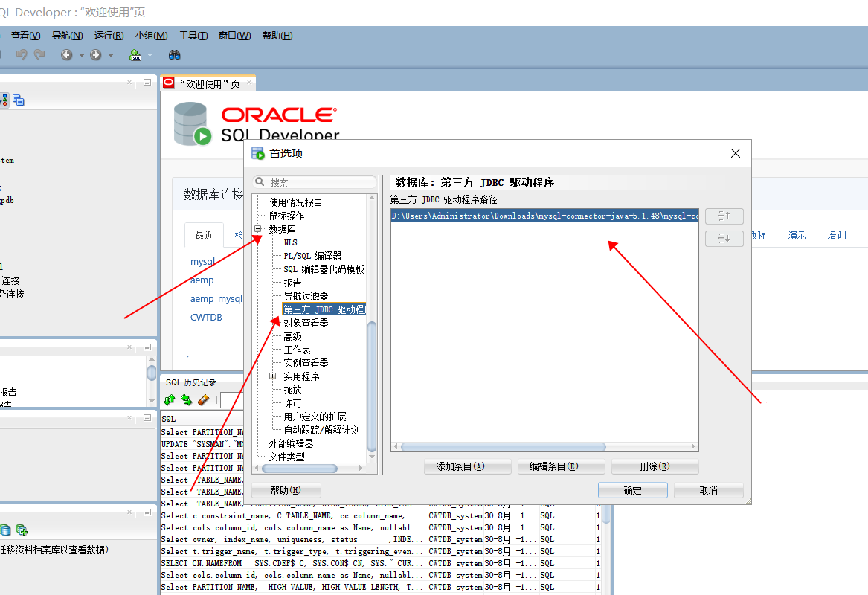This screenshot has height=595, width=868.
Task: Open the 帮助(H) menu in the menu bar
Action: pyautogui.click(x=277, y=36)
